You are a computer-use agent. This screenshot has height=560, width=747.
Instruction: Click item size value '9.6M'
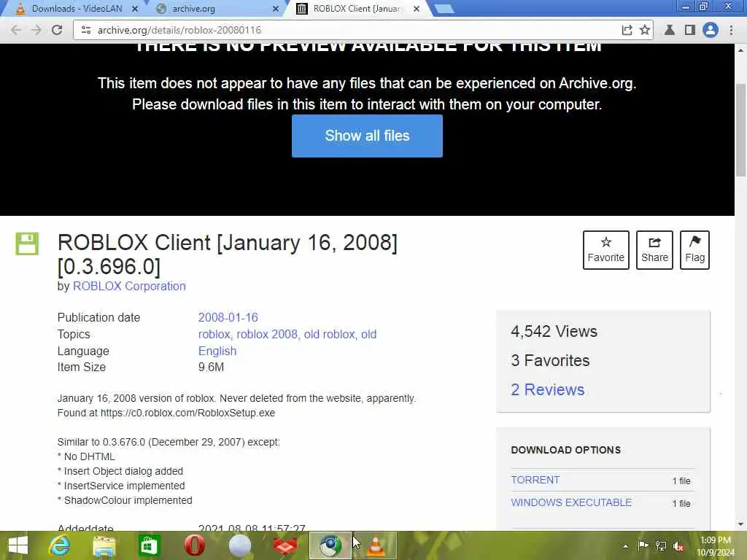click(x=211, y=367)
